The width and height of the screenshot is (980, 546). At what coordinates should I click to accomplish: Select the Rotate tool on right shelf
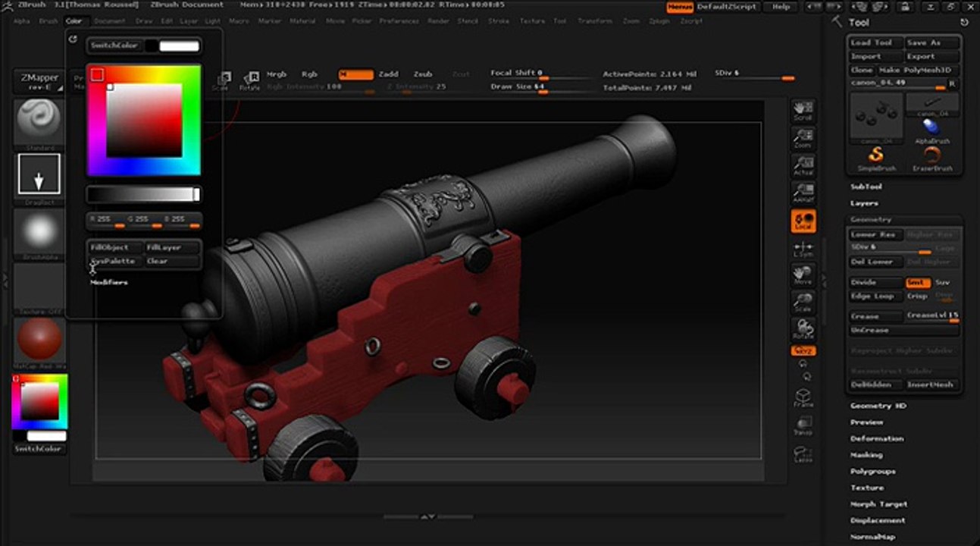(x=803, y=329)
